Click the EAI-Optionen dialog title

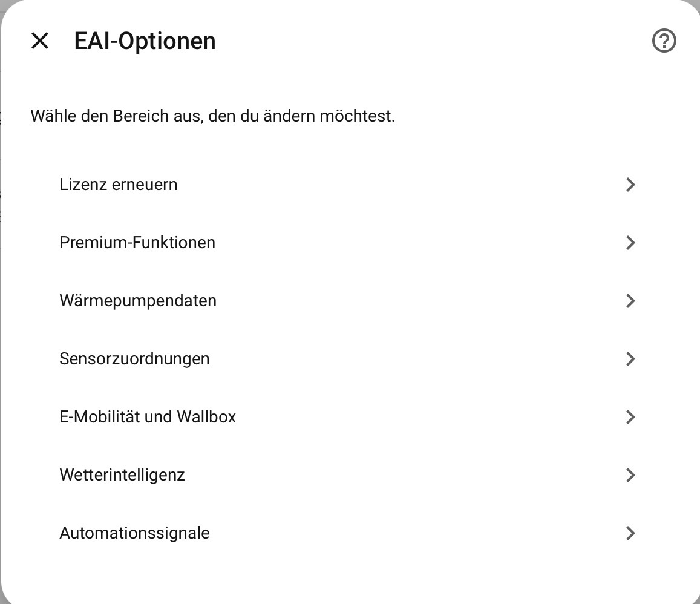pos(145,41)
